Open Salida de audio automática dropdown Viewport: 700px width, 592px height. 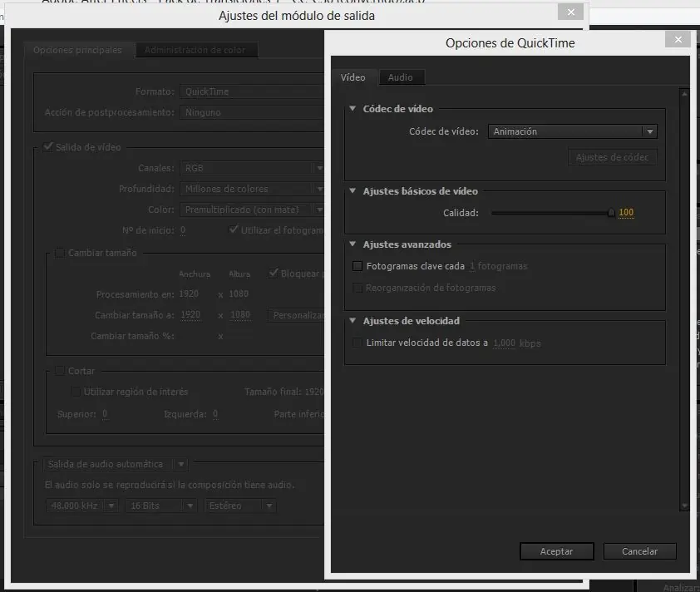click(116, 464)
